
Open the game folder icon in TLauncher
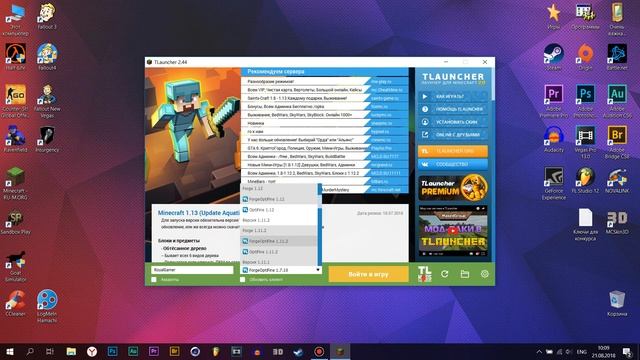[464, 274]
